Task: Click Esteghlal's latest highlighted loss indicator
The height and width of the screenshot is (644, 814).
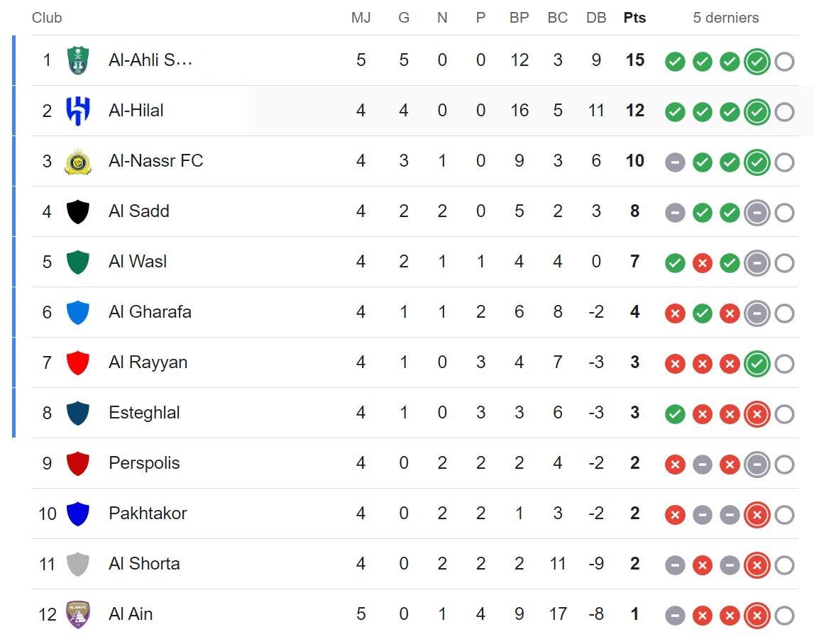Action: point(757,414)
